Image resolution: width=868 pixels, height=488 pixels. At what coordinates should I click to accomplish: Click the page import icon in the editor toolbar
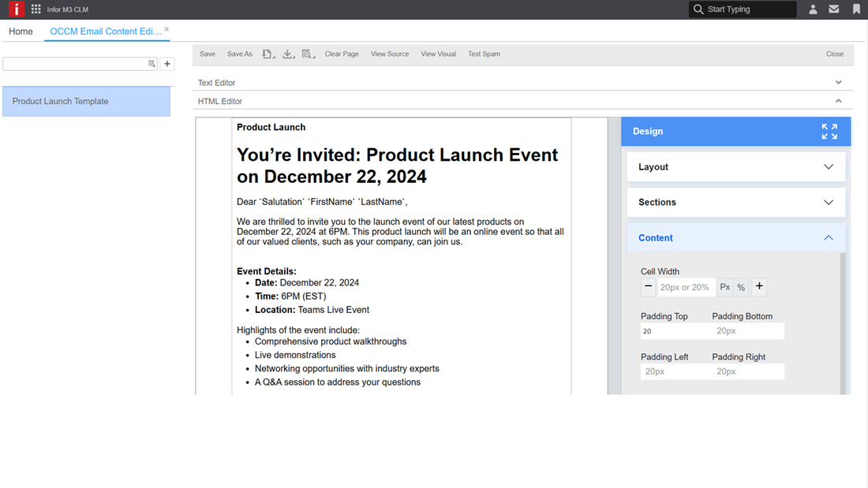click(x=268, y=54)
